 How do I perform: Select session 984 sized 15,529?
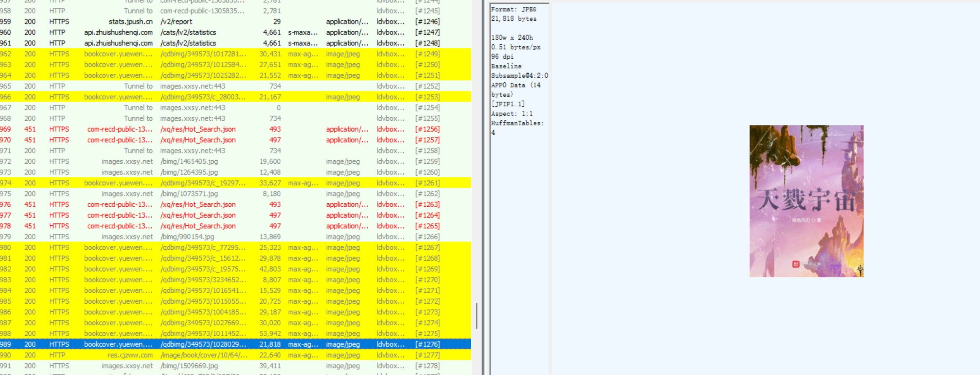[236, 291]
